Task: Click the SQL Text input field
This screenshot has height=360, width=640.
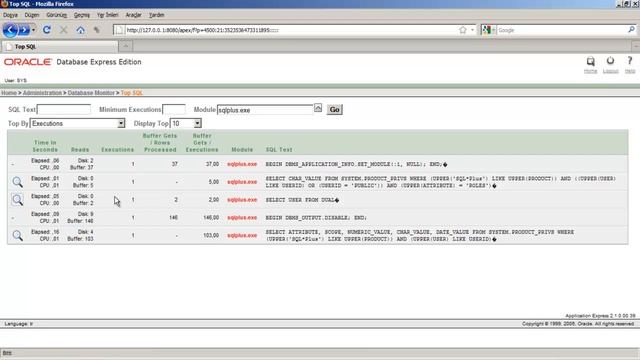Action: pyautogui.click(x=64, y=109)
